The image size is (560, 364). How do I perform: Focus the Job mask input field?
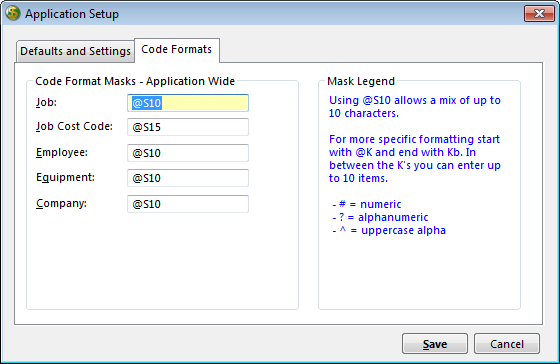tap(188, 103)
